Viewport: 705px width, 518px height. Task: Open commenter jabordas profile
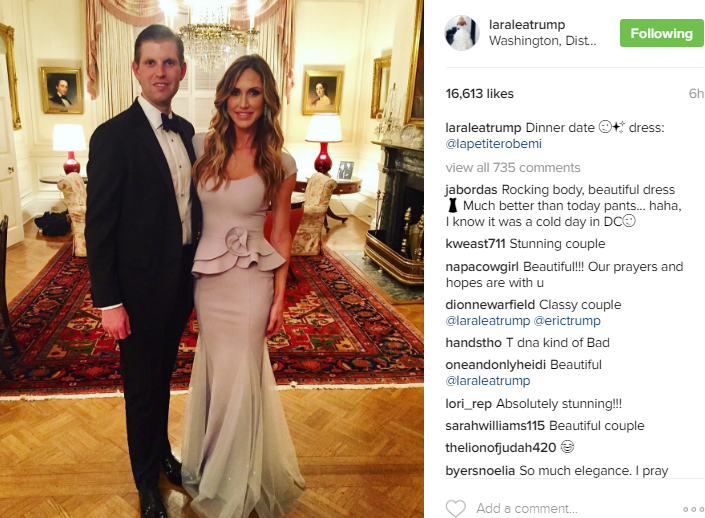click(x=471, y=190)
